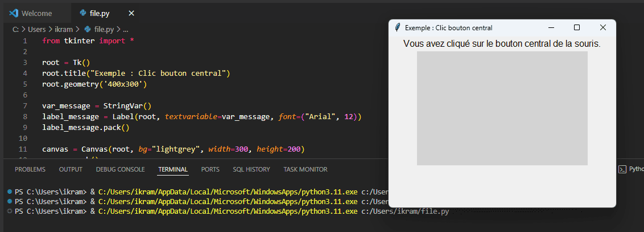Click 'from tkinter import *' code line

coord(88,41)
